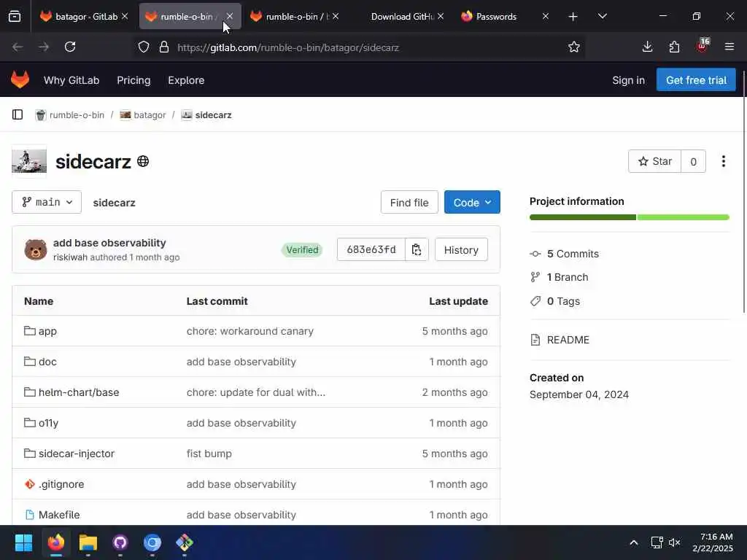Screen dimensions: 747x560
Task: Close the active rumble-o-bin tab
Action: pyautogui.click(x=230, y=17)
